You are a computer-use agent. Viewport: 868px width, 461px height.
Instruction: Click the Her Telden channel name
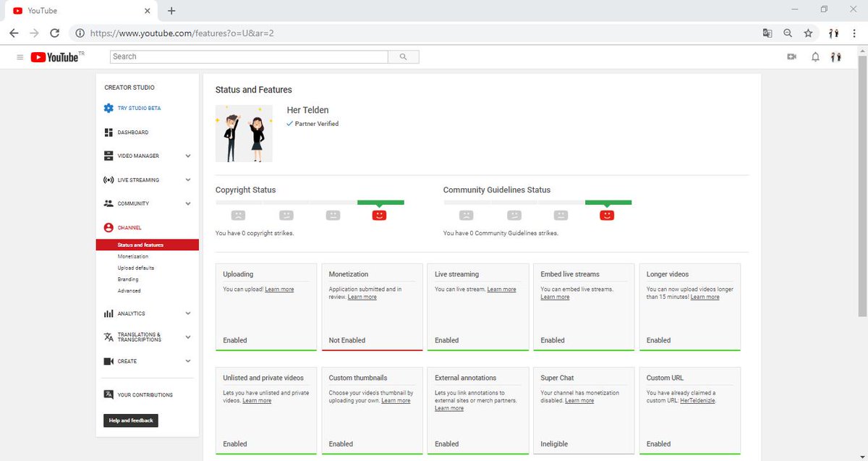pyautogui.click(x=308, y=110)
